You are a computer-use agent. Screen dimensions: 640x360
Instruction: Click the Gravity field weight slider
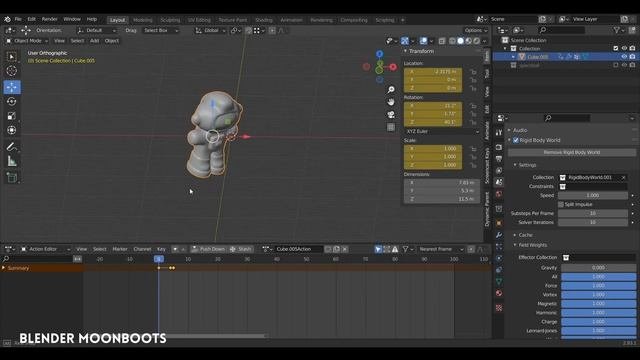pyautogui.click(x=598, y=268)
